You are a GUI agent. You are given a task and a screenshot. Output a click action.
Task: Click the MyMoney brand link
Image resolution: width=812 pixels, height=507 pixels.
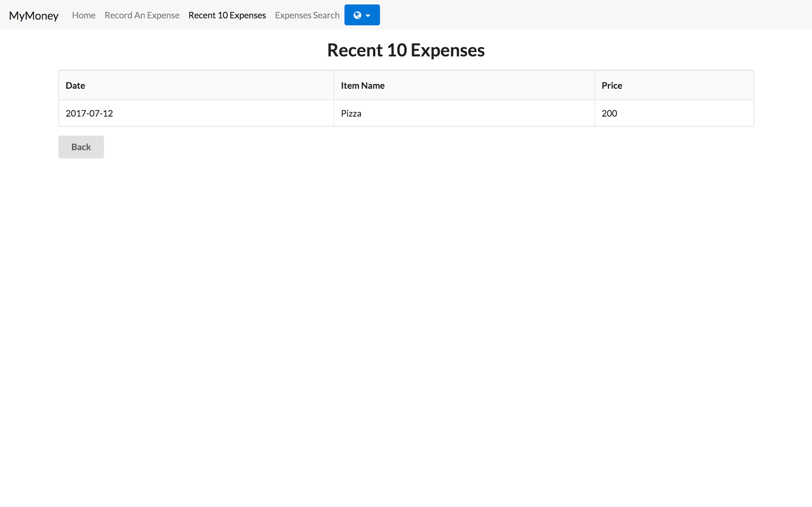tap(34, 16)
